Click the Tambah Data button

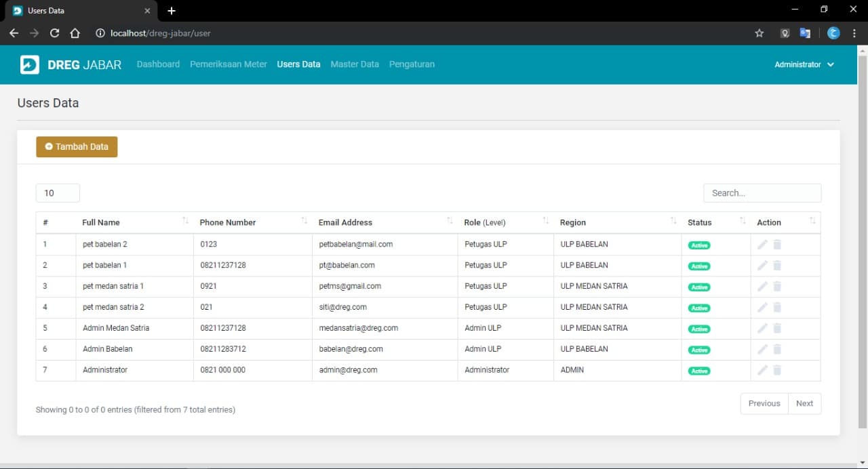coord(77,147)
